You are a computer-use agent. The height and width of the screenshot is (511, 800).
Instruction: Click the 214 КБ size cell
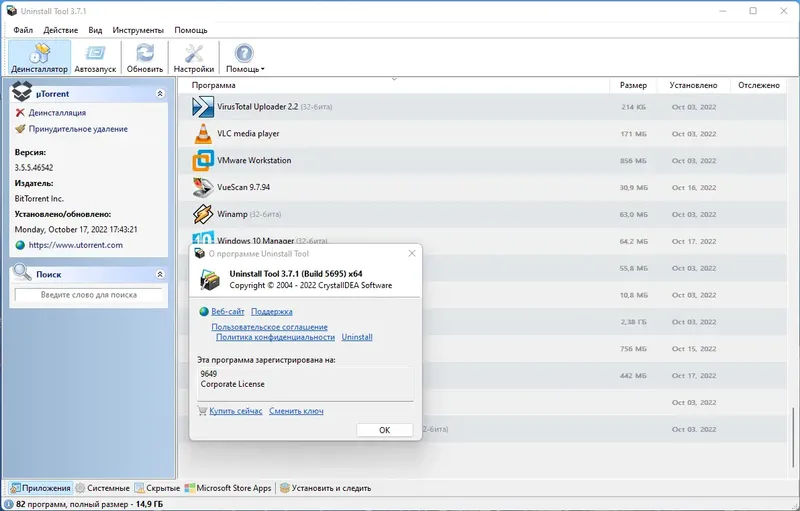tap(634, 107)
